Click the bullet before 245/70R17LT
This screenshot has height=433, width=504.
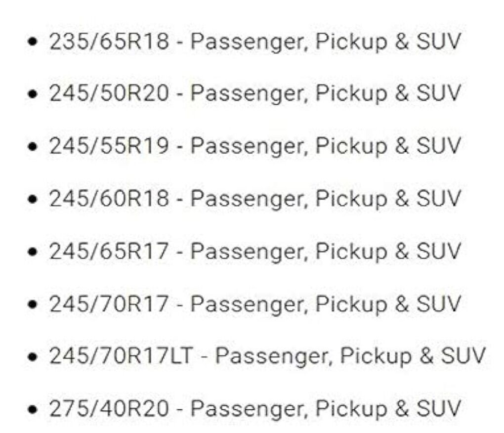click(34, 357)
